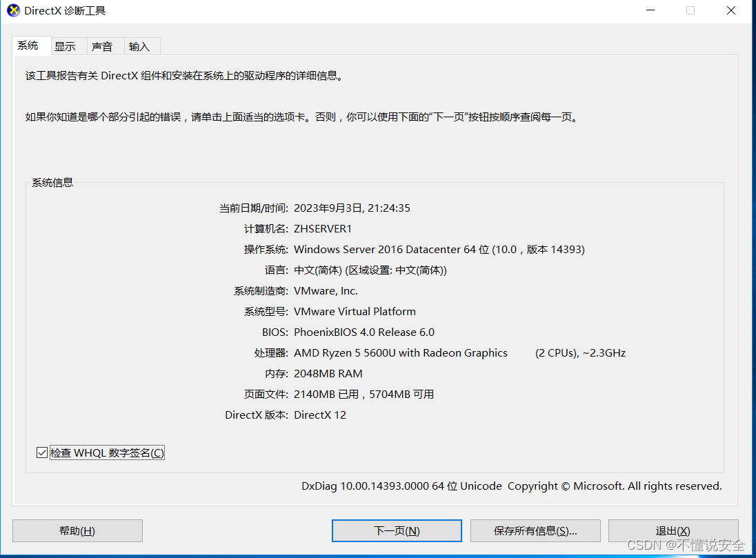
Task: Click the VMware Virtual Platform model value
Action: (x=355, y=312)
